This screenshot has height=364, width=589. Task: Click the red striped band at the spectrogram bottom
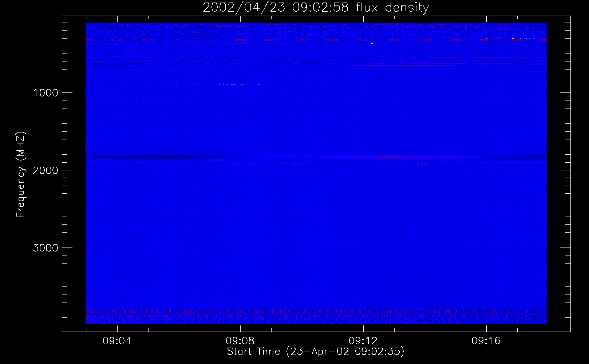(316, 312)
